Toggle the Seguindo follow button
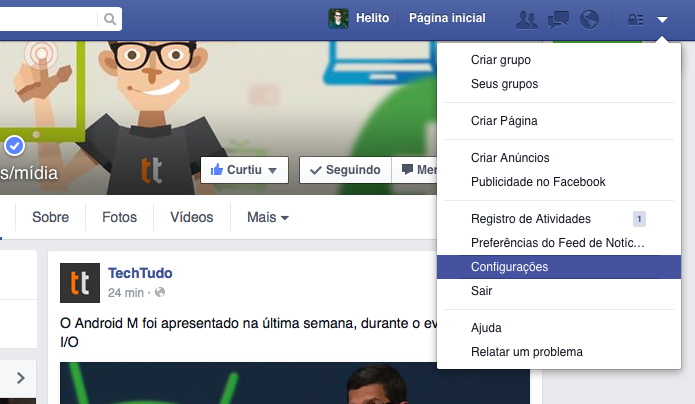The image size is (695, 404). (x=344, y=170)
